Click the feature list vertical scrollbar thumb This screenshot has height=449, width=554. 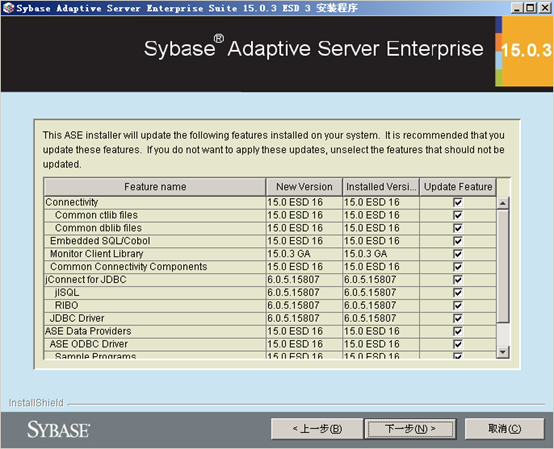point(502,266)
